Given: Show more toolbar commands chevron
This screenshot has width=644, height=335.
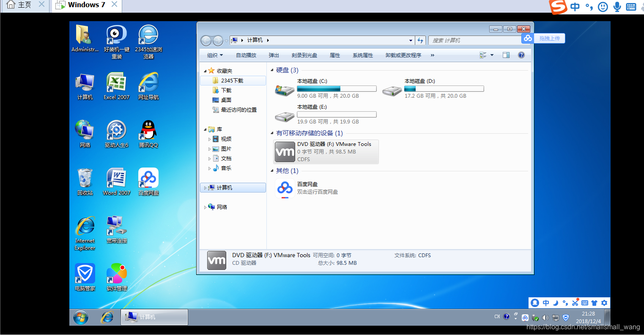Looking at the screenshot, I should click(432, 55).
